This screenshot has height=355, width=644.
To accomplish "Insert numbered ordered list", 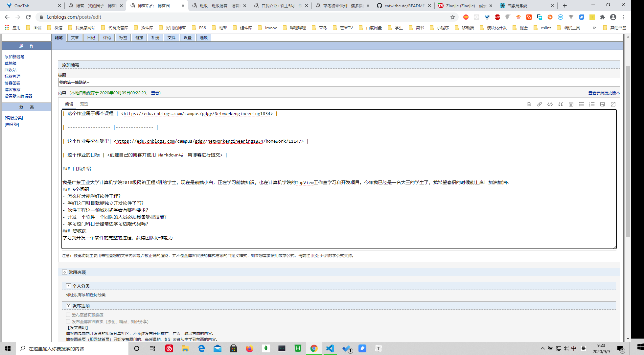I will tap(592, 104).
